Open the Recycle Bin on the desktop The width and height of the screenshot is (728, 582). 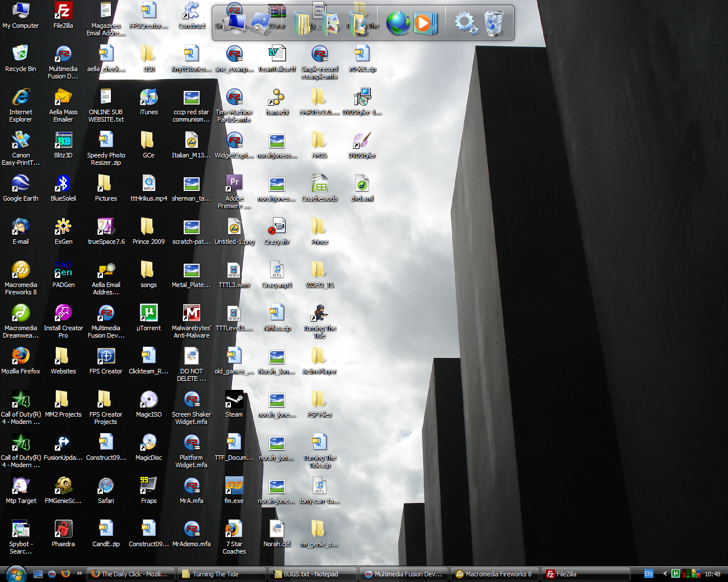[21, 59]
